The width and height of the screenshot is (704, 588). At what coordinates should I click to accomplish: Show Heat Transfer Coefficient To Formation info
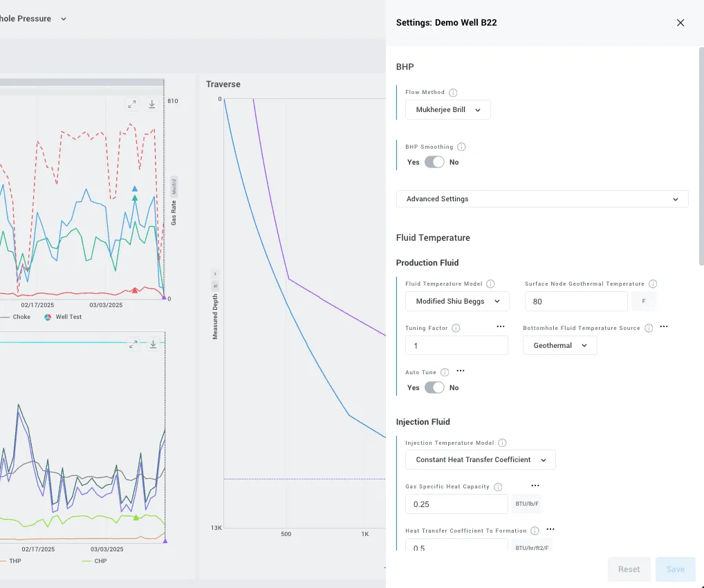coord(535,531)
